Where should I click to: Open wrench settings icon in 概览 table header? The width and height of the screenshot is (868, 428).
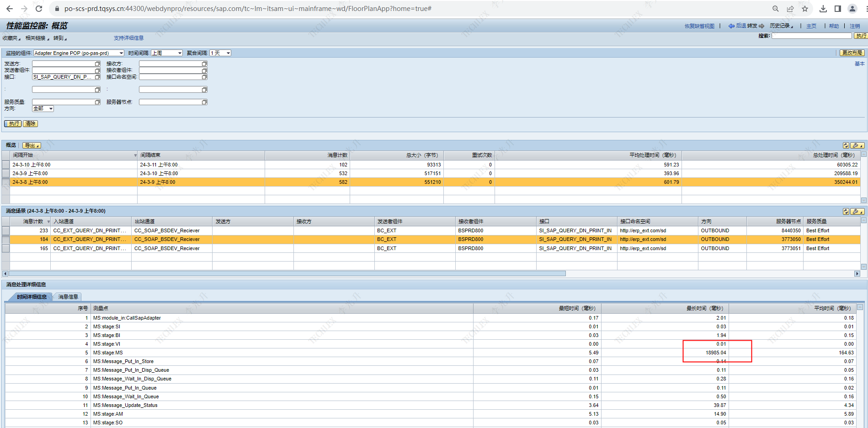pyautogui.click(x=857, y=145)
